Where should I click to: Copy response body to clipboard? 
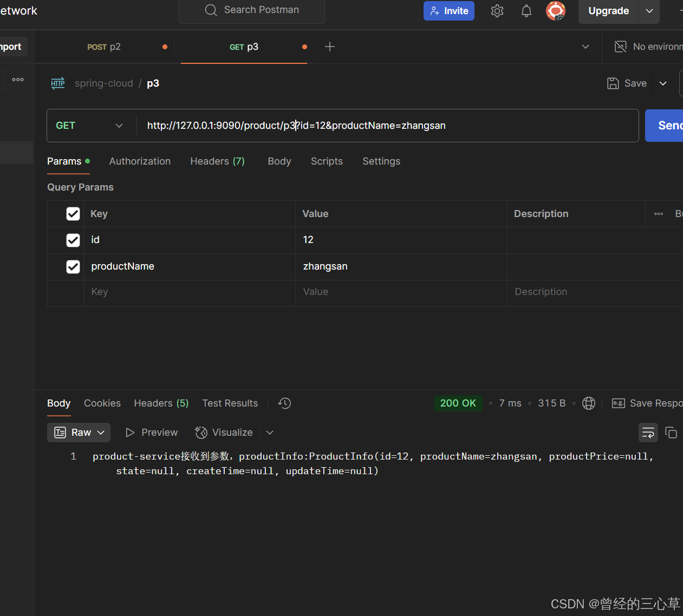(x=671, y=432)
